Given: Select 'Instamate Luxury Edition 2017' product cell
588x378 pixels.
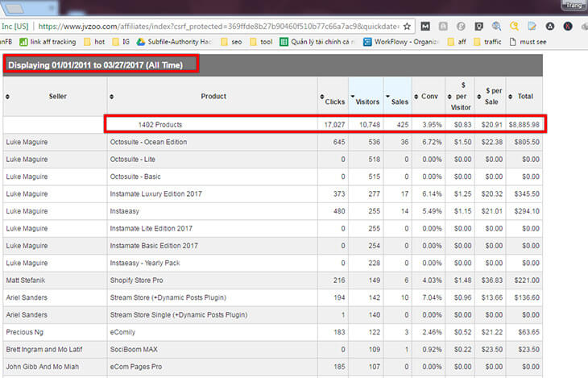Looking at the screenshot, I should [213, 194].
